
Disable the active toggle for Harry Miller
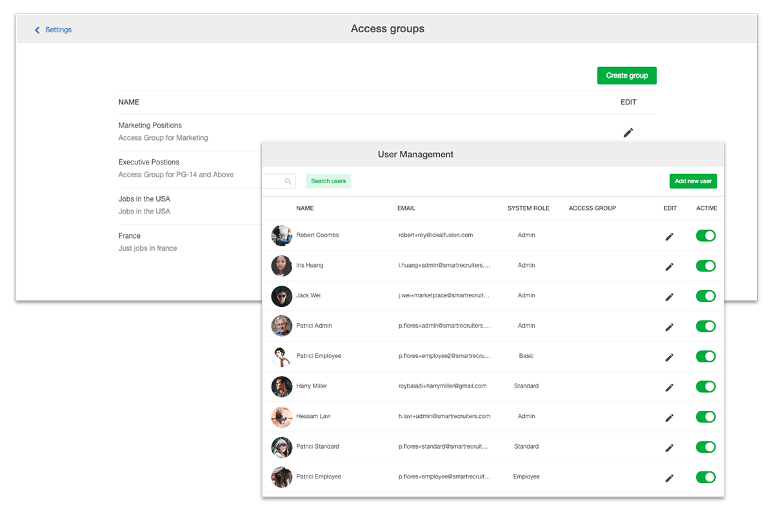706,387
